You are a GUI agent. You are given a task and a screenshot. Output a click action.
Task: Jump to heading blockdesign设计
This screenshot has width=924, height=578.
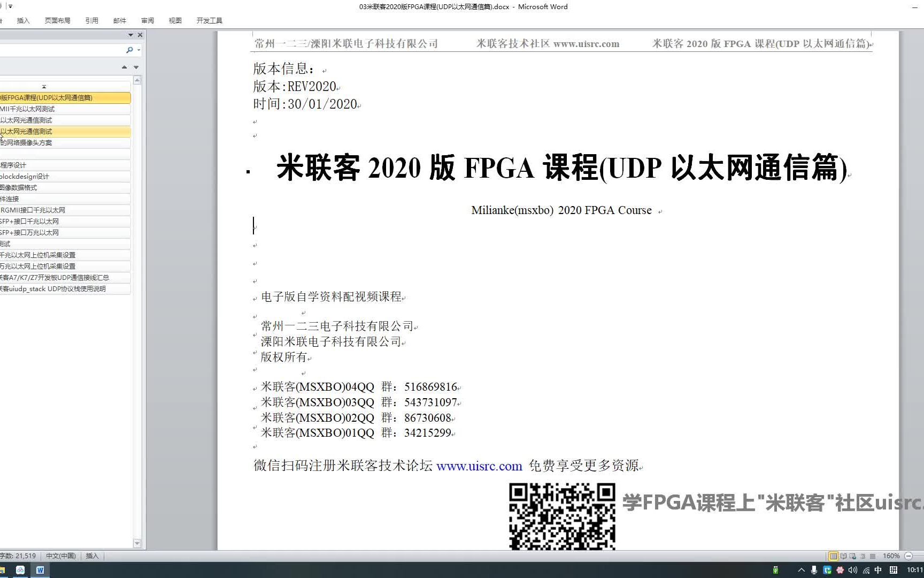tap(65, 176)
